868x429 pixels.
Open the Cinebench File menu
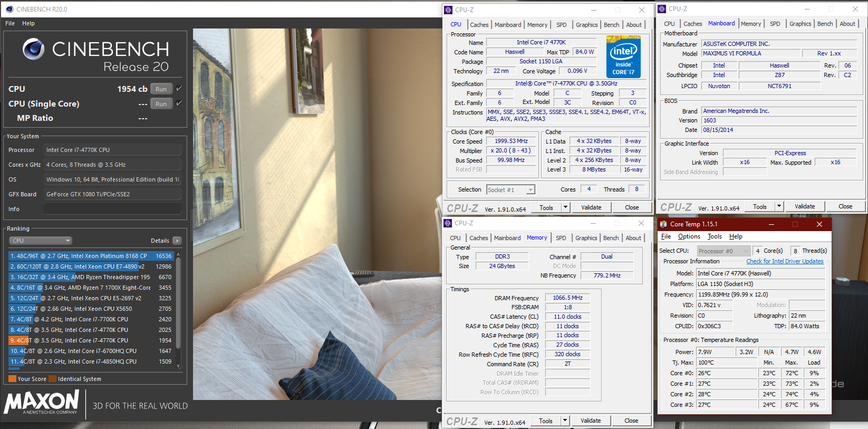[x=10, y=23]
